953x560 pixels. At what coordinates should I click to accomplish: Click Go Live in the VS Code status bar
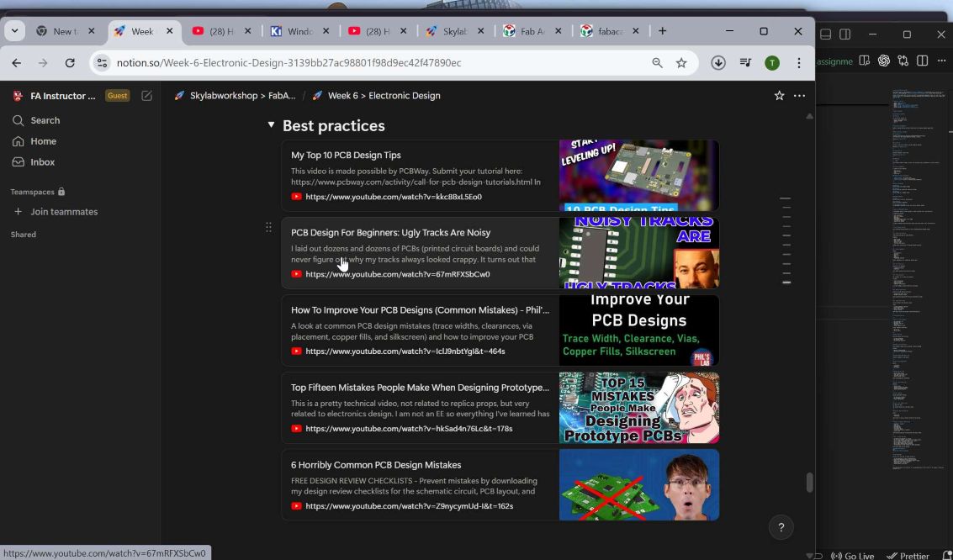[x=853, y=555]
